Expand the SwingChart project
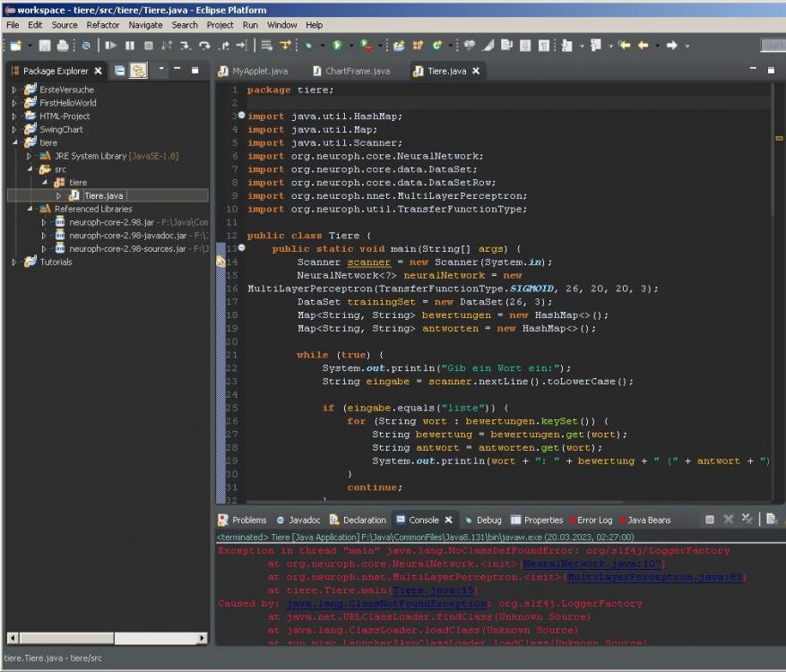This screenshot has width=786, height=672. 14,129
